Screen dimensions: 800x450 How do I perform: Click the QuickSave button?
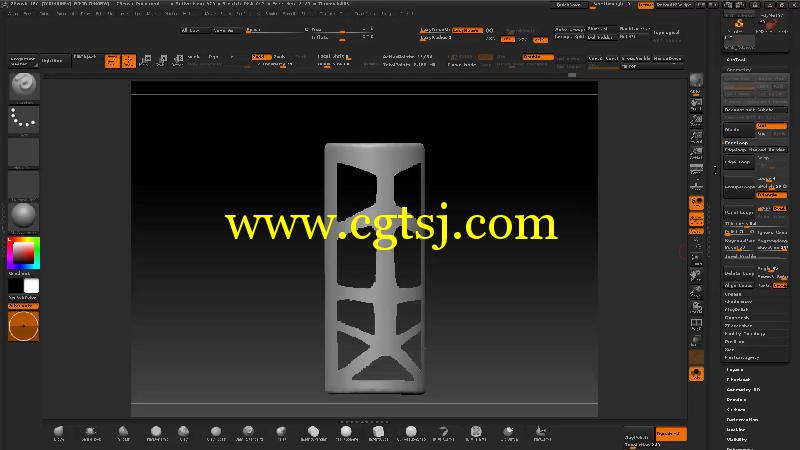568,5
